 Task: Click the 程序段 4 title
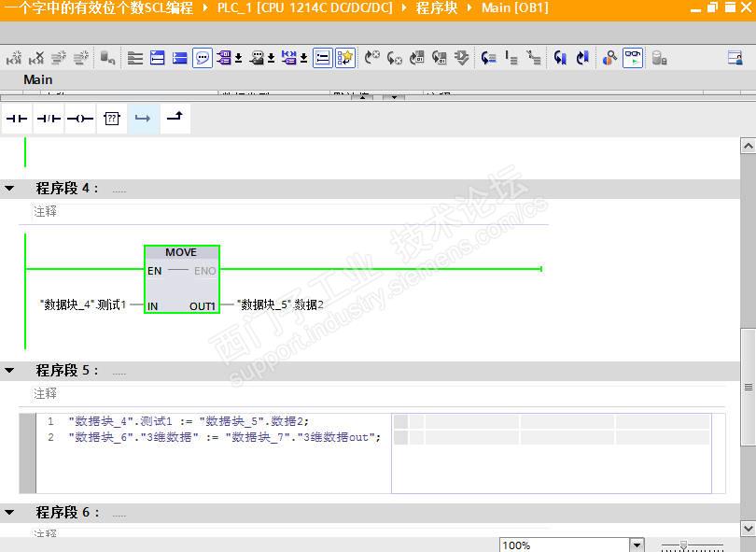click(66, 188)
